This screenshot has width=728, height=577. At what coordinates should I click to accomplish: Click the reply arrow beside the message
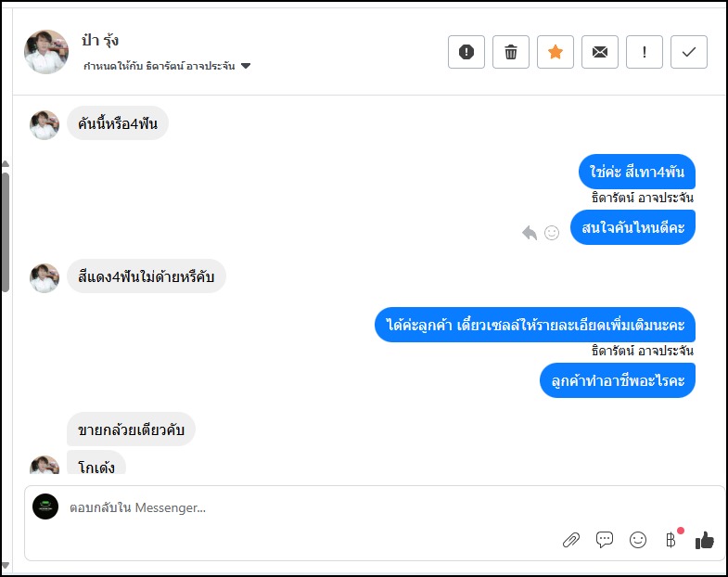click(x=530, y=233)
